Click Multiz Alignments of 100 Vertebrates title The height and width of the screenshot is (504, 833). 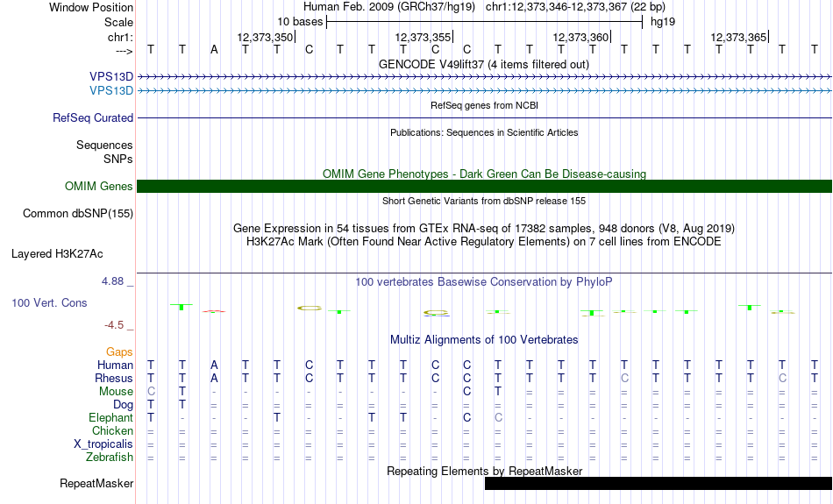pyautogui.click(x=484, y=340)
